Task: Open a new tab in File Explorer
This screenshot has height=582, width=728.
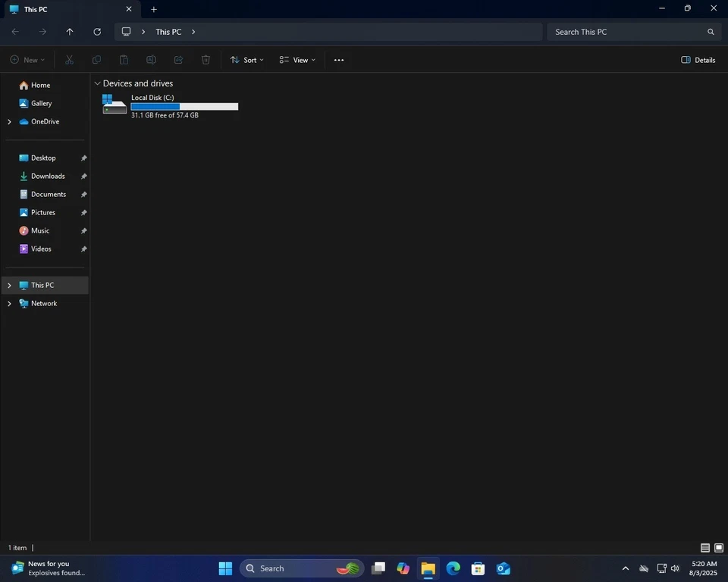Action: pos(153,9)
